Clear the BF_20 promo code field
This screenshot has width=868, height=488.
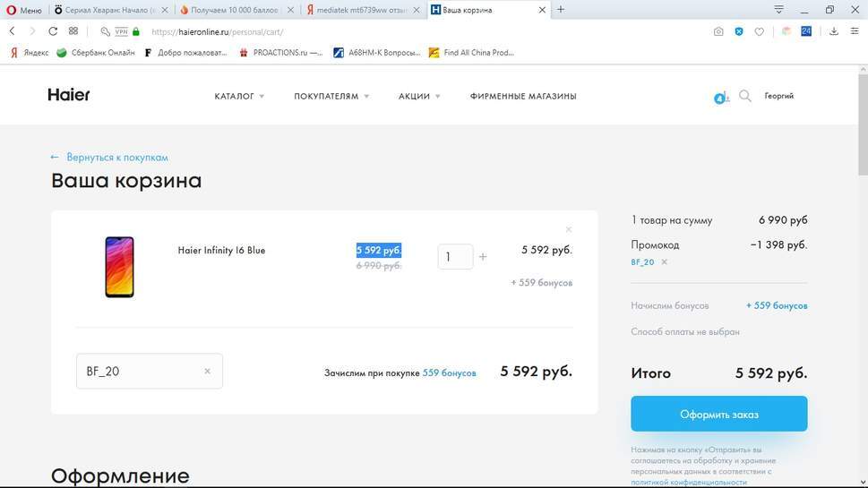click(x=207, y=372)
